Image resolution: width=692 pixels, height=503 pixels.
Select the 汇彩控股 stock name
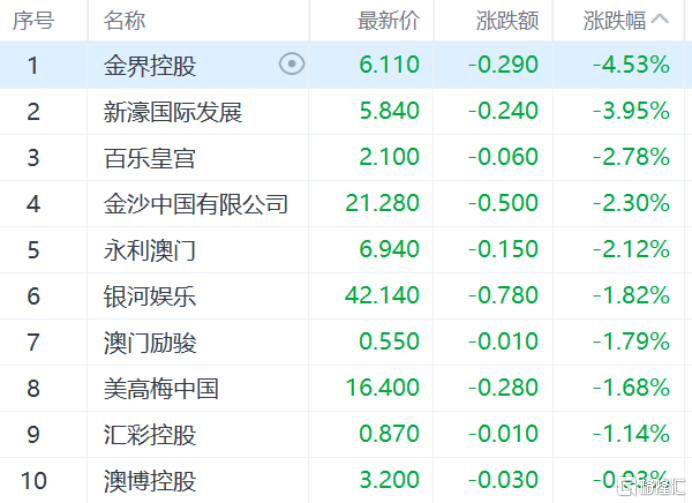pyautogui.click(x=150, y=434)
